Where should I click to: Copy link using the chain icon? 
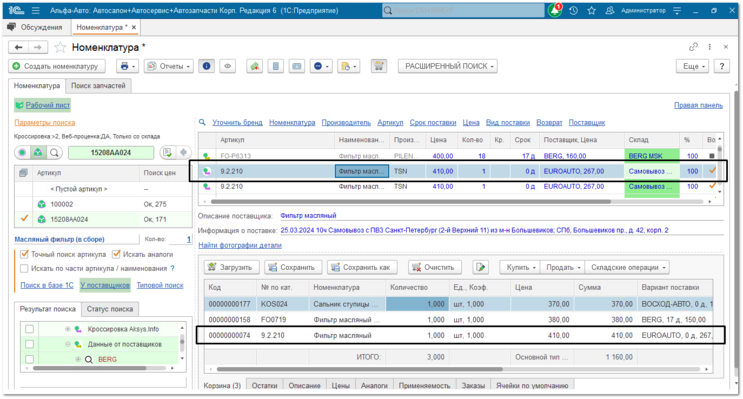(x=693, y=46)
